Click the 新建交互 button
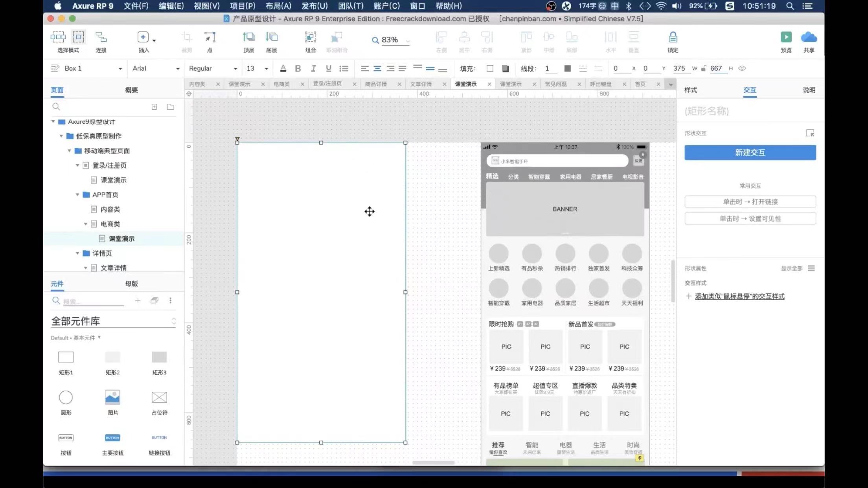Viewport: 868px width, 488px height. pos(750,152)
